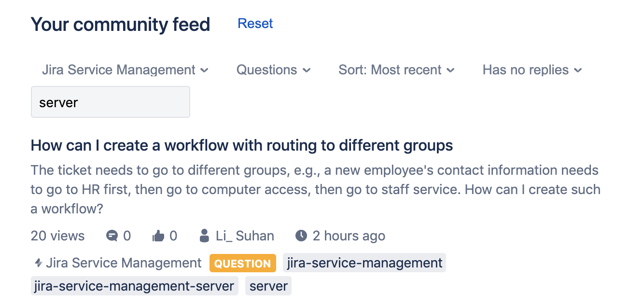Visit the Li_ Suhan author profile
Image resolution: width=644 pixels, height=308 pixels.
[x=245, y=236]
